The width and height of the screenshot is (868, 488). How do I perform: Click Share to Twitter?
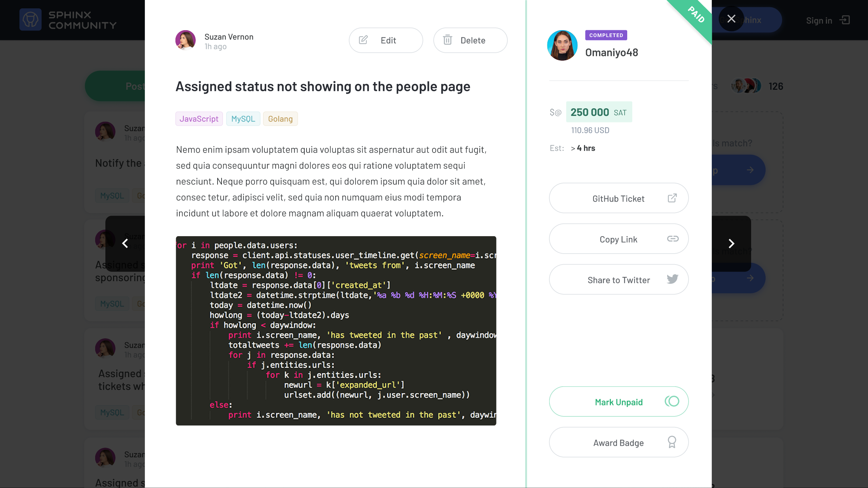tap(618, 279)
